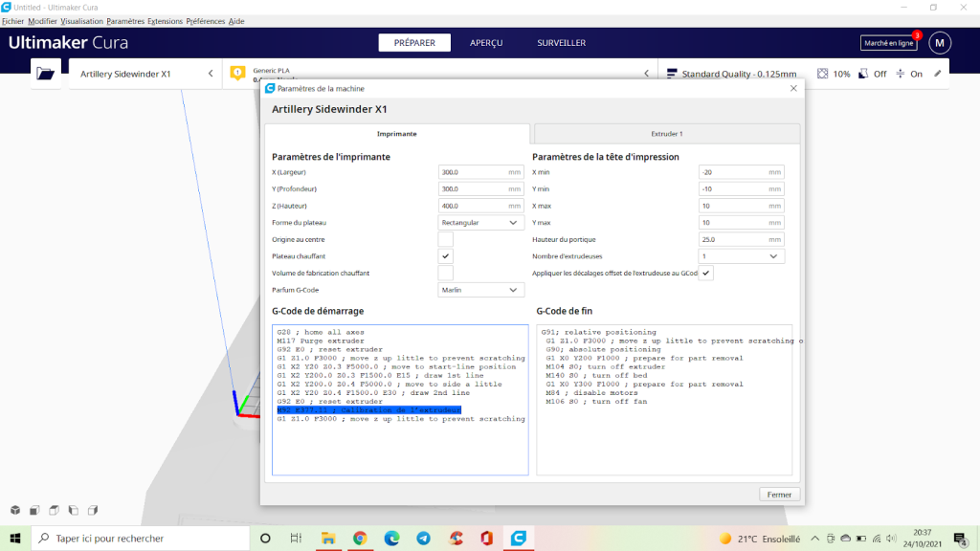Click the 21°C Ensoleillé weather widget

(x=760, y=539)
